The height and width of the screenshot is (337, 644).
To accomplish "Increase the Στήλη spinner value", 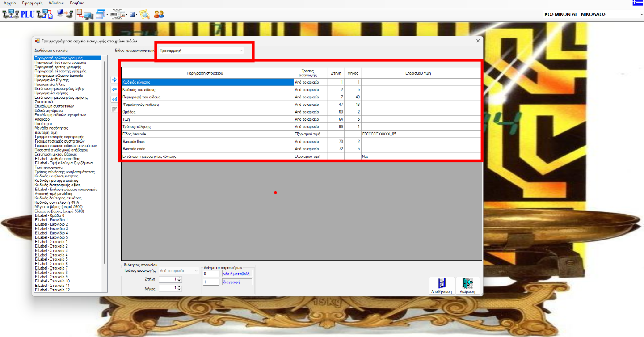I will pyautogui.click(x=179, y=278).
